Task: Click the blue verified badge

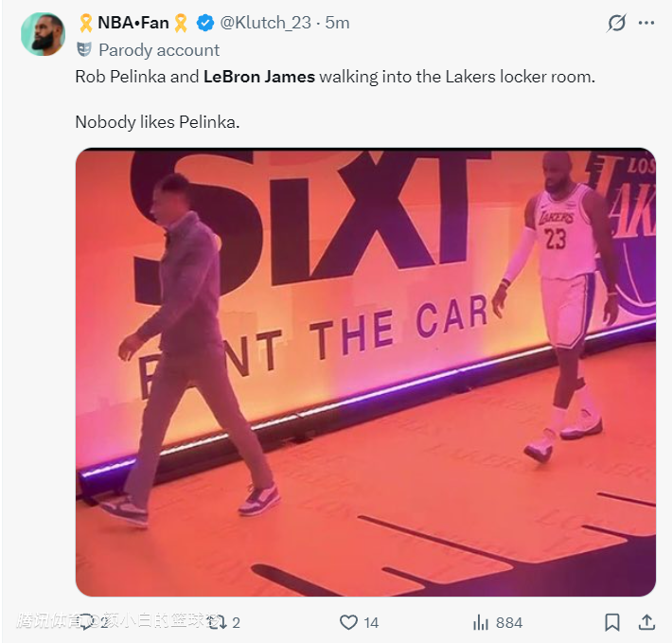Action: pyautogui.click(x=203, y=23)
